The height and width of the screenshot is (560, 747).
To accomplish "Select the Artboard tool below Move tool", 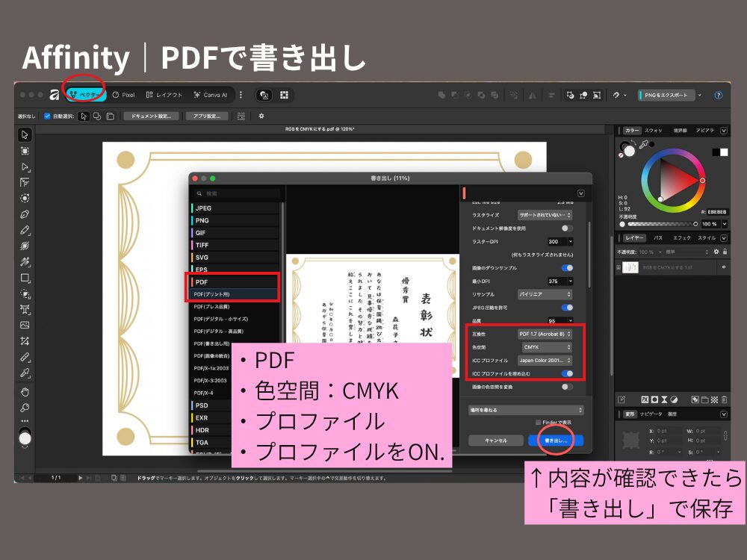I will (x=25, y=151).
